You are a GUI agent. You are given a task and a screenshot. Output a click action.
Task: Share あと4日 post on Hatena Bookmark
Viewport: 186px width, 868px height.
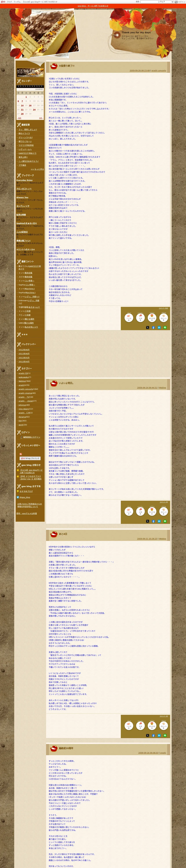(x=159, y=736)
